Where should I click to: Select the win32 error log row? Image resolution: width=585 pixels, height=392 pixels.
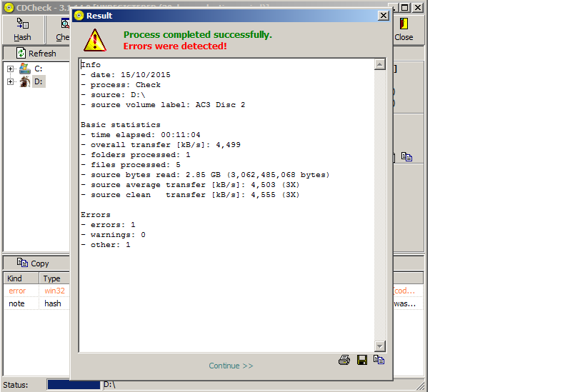[36, 291]
